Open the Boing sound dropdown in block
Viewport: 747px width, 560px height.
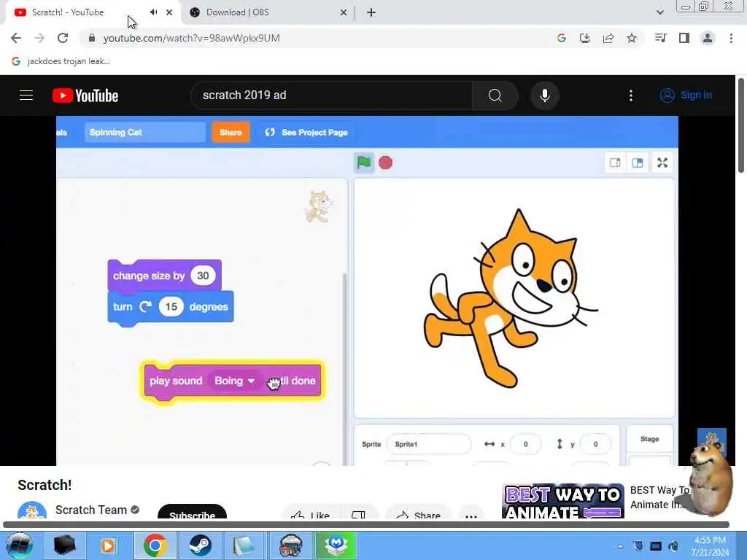pos(235,381)
